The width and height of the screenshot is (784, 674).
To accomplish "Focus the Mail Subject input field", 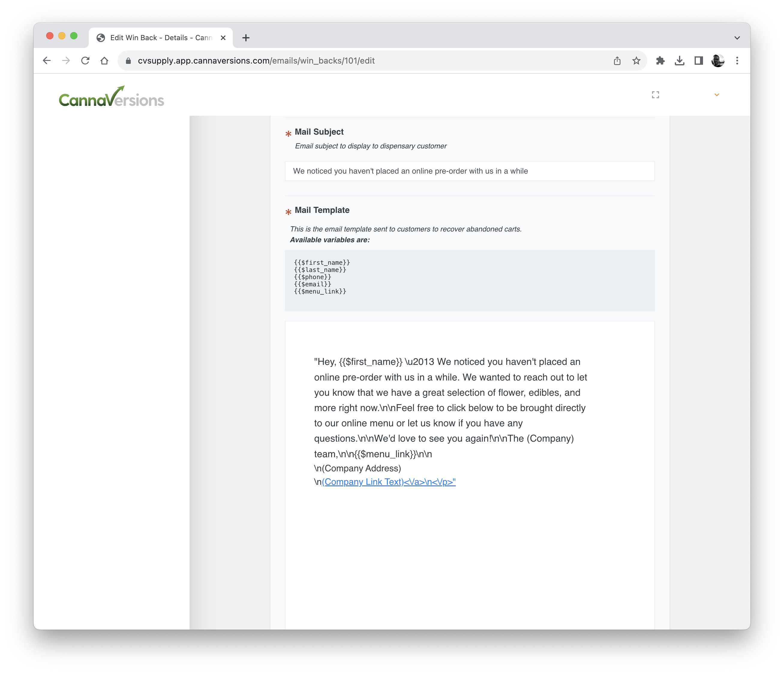I will coord(470,171).
